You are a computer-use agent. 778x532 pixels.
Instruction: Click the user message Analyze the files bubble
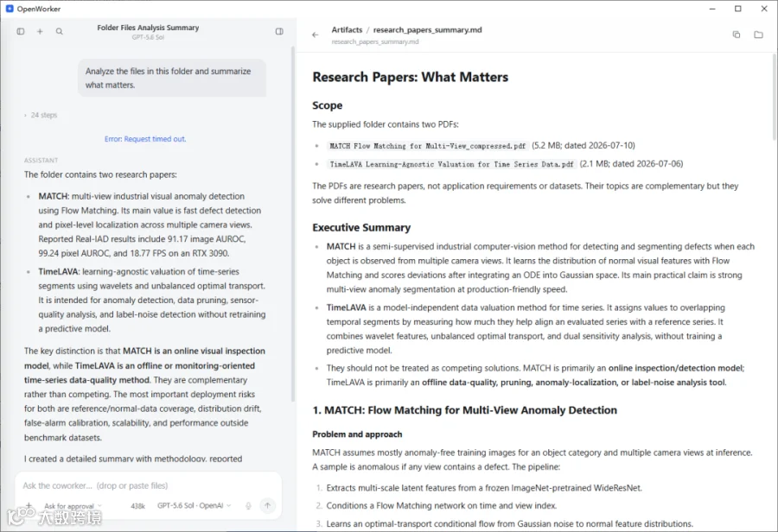coord(172,78)
